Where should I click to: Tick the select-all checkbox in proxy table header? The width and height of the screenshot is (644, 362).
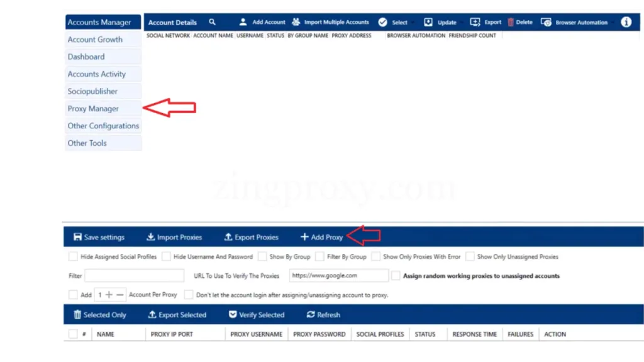(73, 334)
